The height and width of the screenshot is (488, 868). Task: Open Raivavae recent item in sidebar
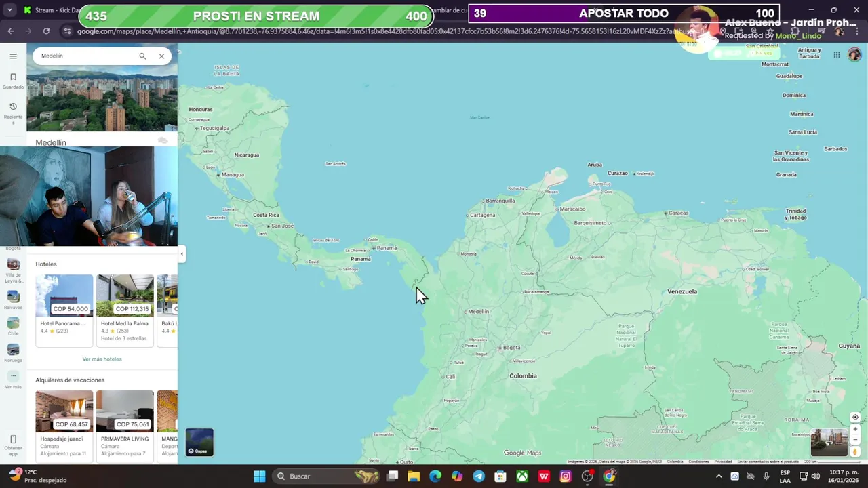point(13,300)
